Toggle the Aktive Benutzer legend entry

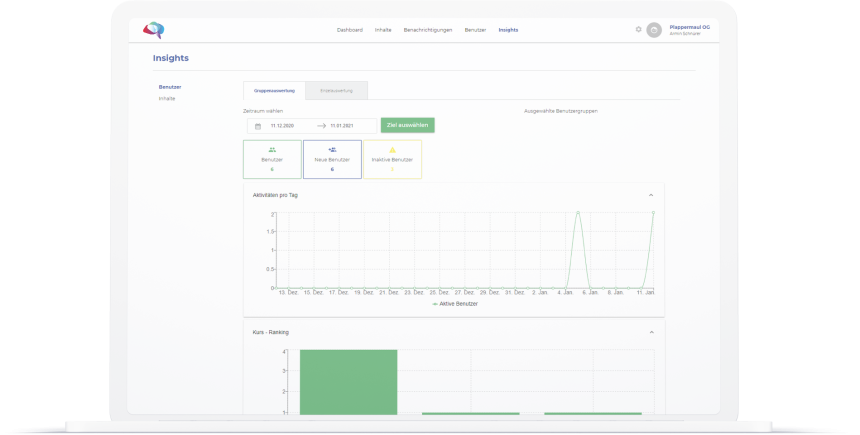tap(455, 304)
